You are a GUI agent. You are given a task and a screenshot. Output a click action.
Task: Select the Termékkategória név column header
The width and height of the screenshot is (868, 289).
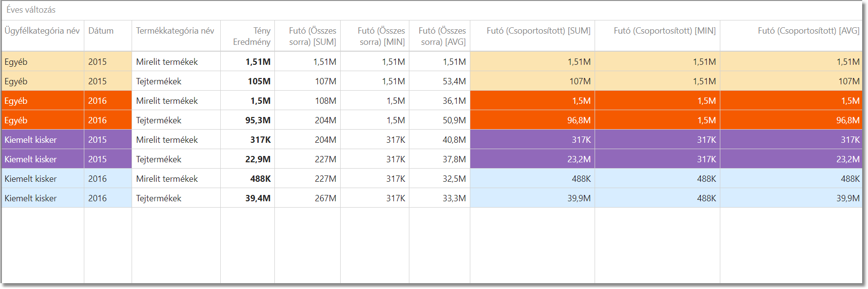[175, 31]
